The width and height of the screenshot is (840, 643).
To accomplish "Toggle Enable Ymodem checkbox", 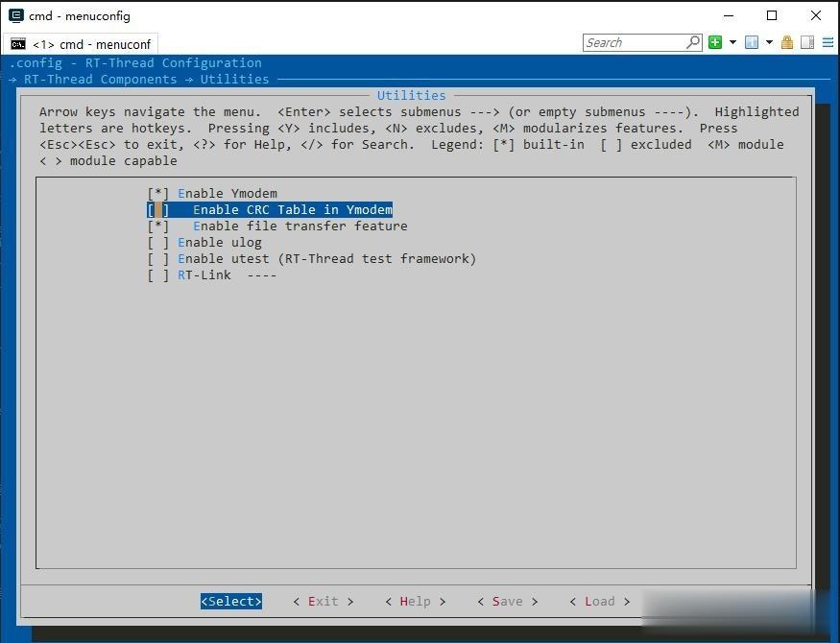I will coord(158,193).
